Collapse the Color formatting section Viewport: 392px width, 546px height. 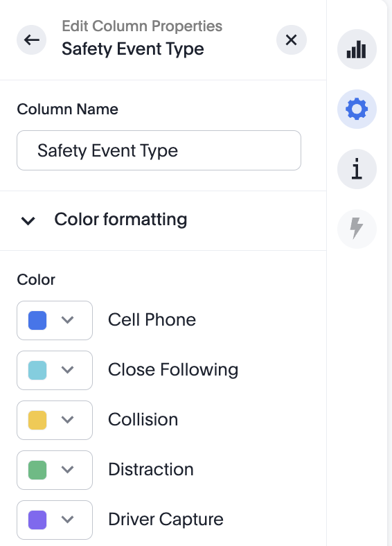coord(28,220)
